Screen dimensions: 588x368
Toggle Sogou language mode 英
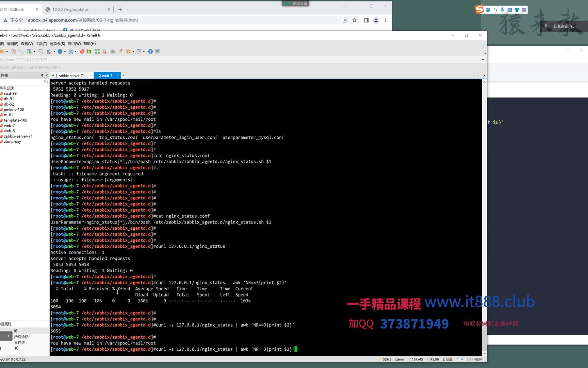[x=488, y=10]
